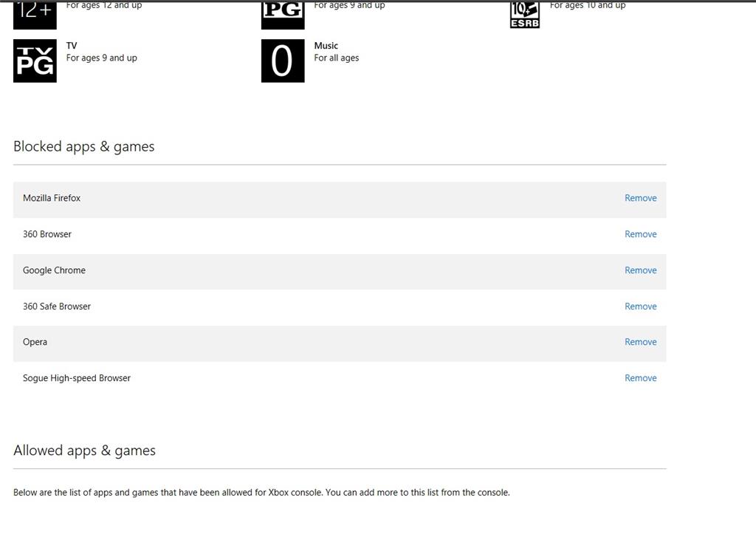
Task: Select the Sogue High-speed Browser app name
Action: coord(77,378)
